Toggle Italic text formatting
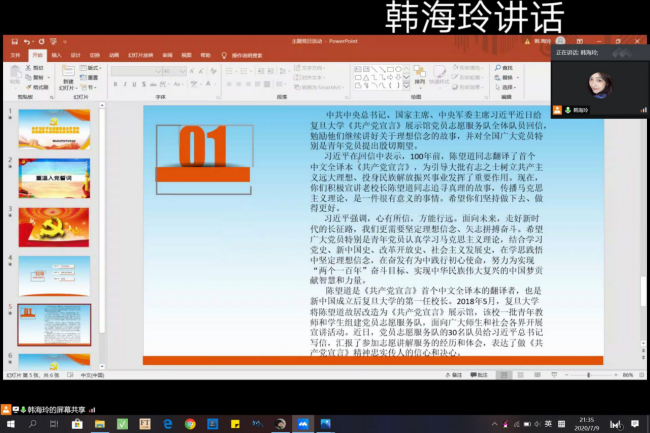 pyautogui.click(x=124, y=85)
